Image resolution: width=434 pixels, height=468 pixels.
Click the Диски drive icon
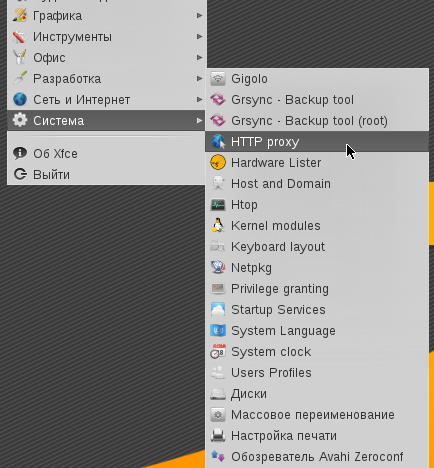click(218, 394)
